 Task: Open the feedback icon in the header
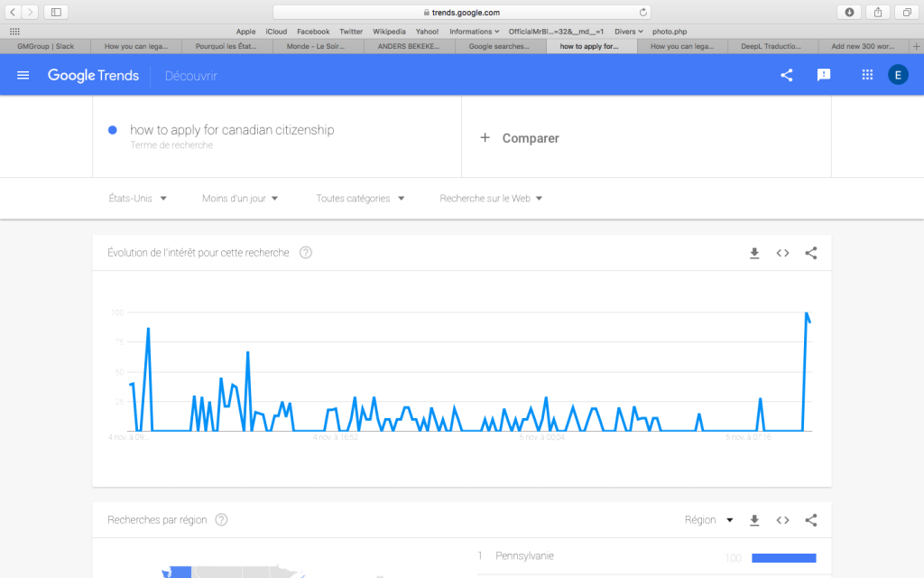point(824,76)
